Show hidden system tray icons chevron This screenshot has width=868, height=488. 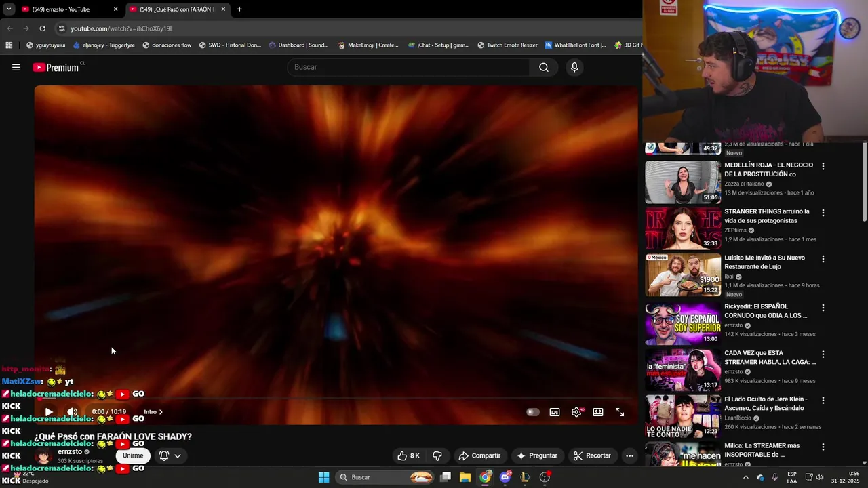tap(746, 477)
